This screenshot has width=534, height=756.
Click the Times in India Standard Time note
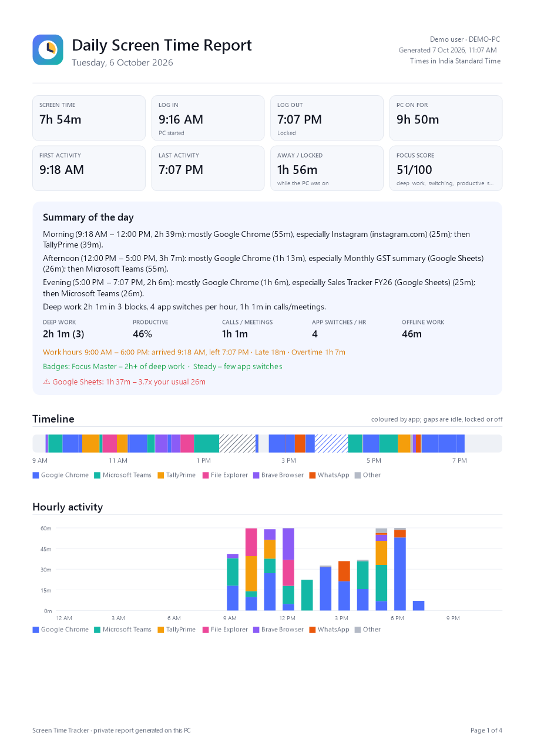(455, 61)
